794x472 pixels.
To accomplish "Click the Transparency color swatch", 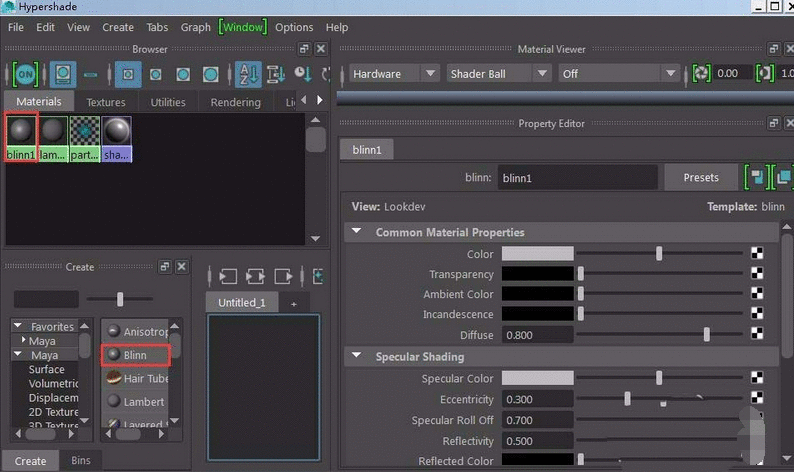I will coord(537,274).
